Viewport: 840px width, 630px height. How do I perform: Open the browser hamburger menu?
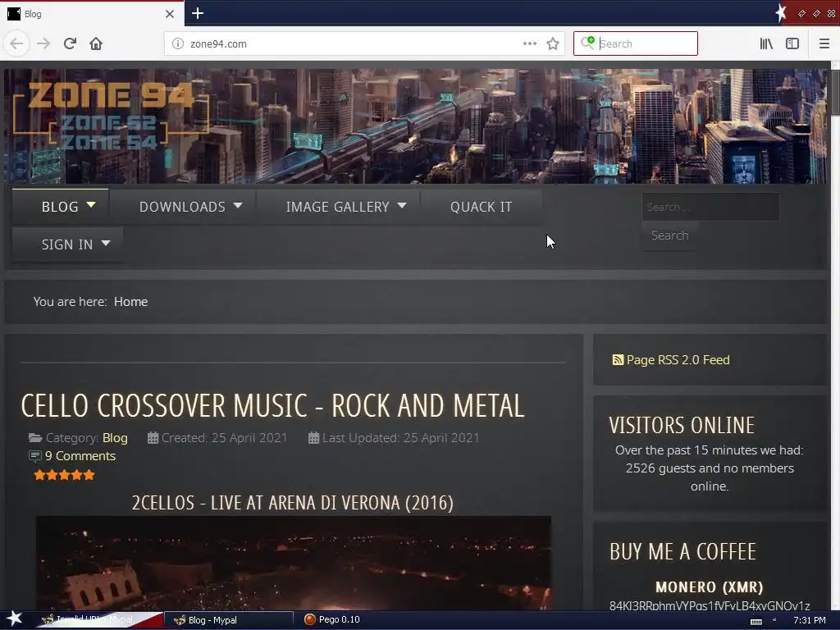[824, 43]
